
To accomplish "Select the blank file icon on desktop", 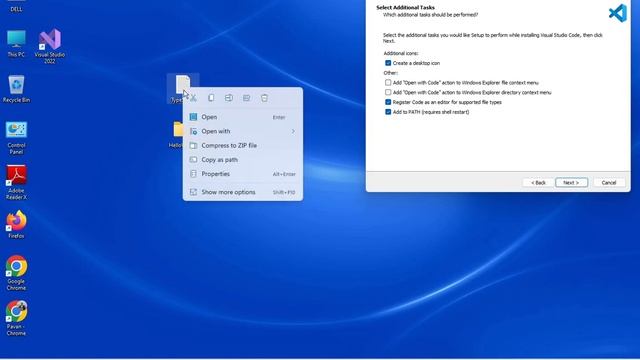I will [182, 84].
